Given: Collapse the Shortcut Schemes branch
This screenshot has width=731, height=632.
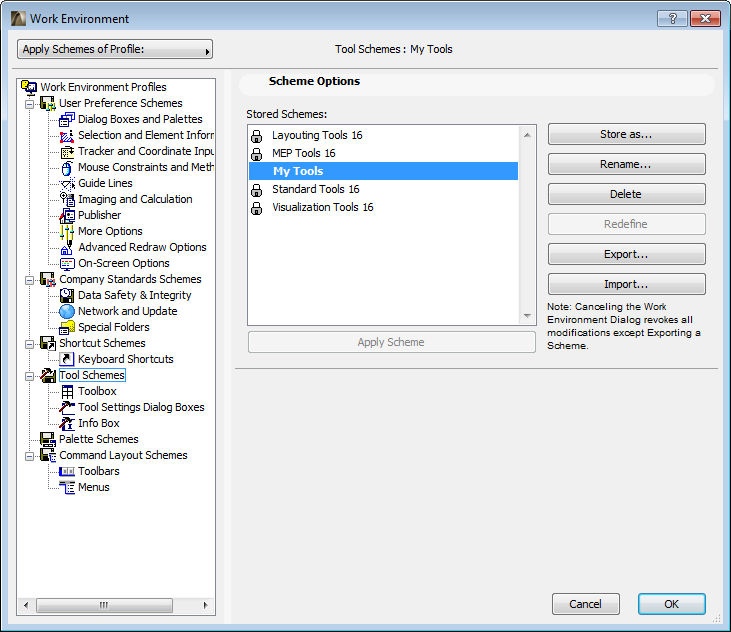Looking at the screenshot, I should [x=29, y=344].
